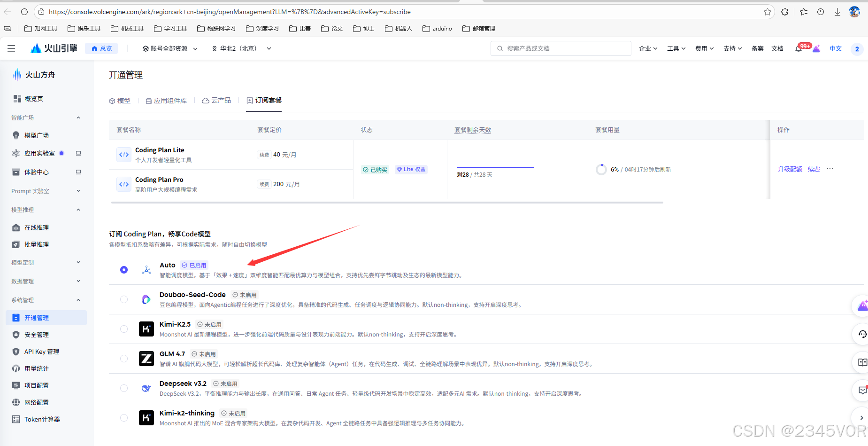This screenshot has height=446, width=868.
Task: Select the GLM 4.7 radio button
Action: click(124, 359)
